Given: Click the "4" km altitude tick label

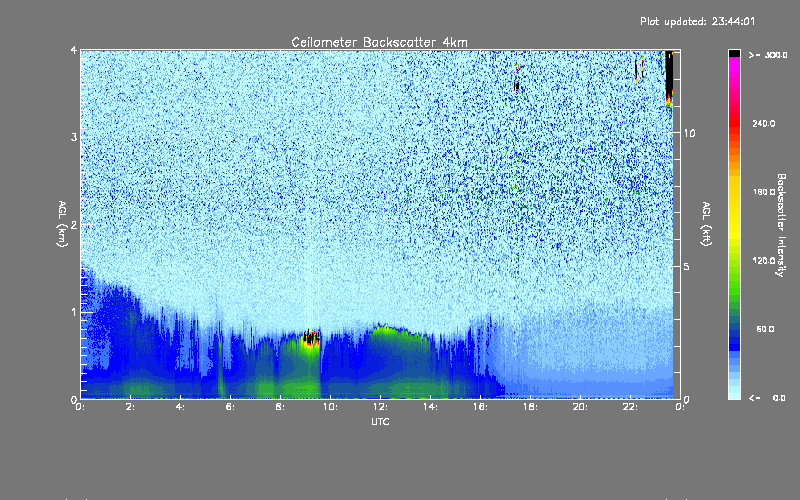Looking at the screenshot, I should pos(74,50).
